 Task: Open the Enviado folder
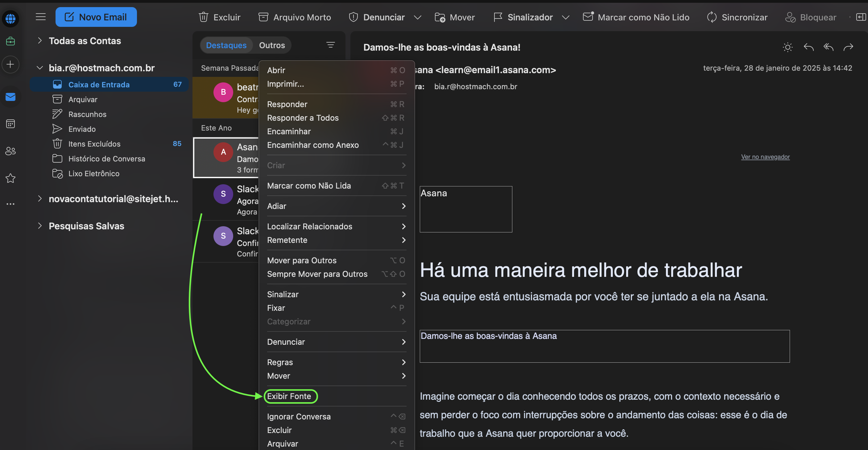click(x=110, y=129)
